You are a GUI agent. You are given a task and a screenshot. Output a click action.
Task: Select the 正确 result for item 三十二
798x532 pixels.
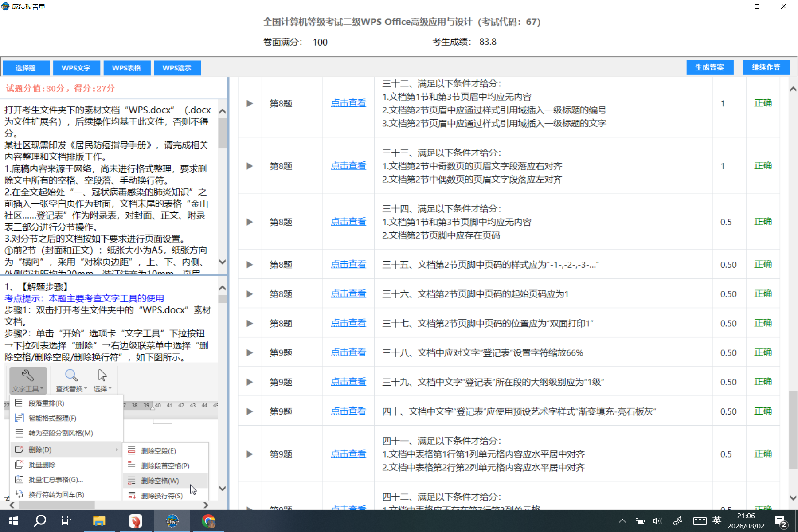[x=763, y=103]
